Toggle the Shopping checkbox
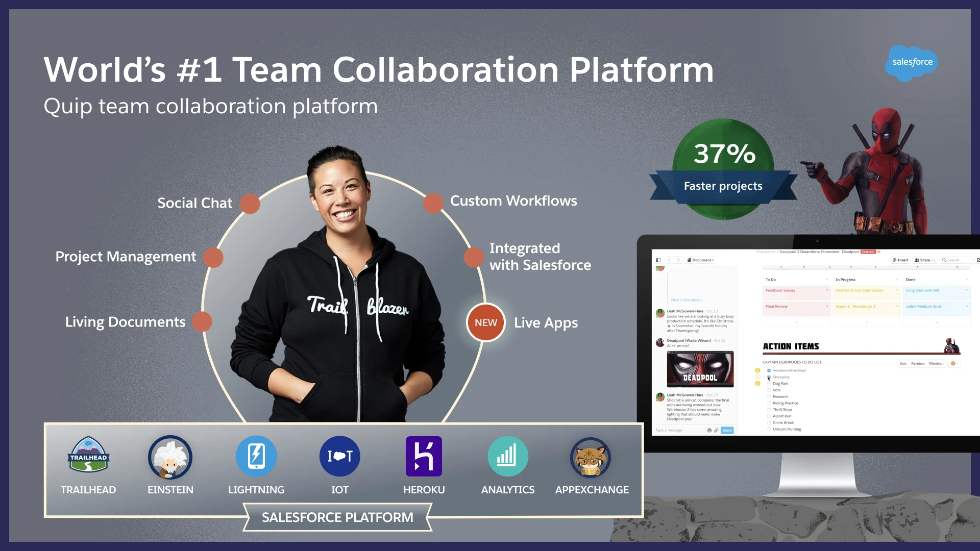 coord(769,377)
